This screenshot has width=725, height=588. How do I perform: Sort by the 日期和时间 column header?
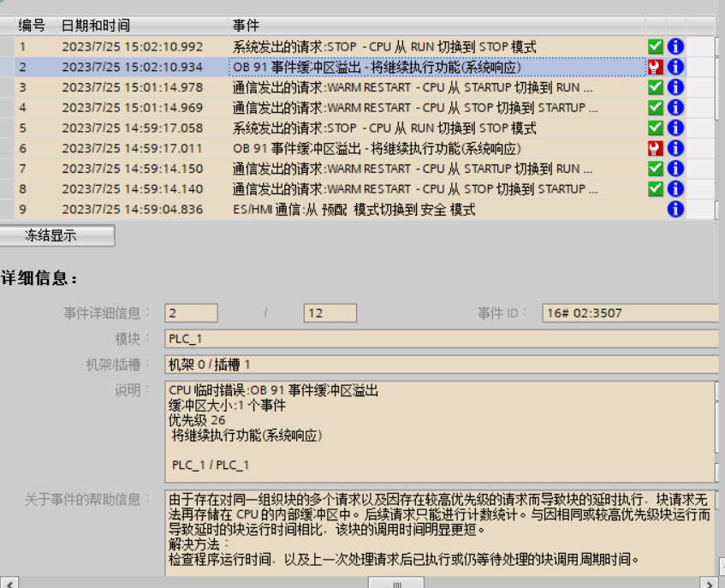coord(92,26)
